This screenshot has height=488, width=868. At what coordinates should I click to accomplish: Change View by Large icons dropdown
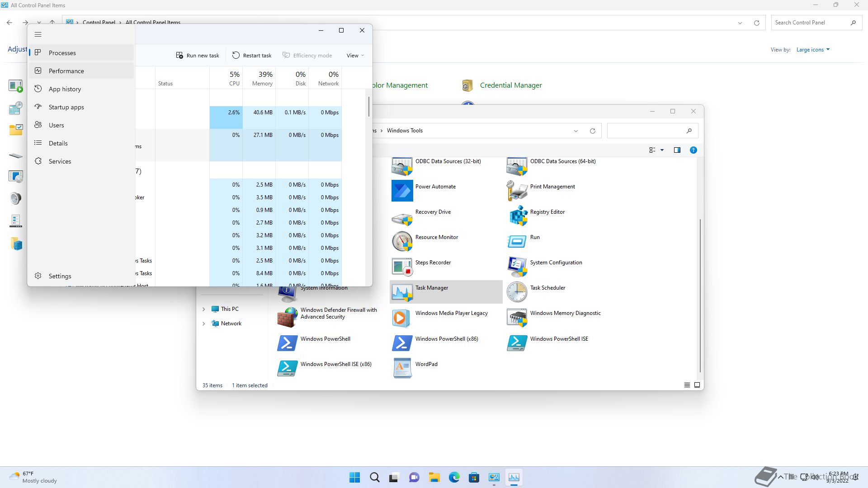pyautogui.click(x=813, y=50)
